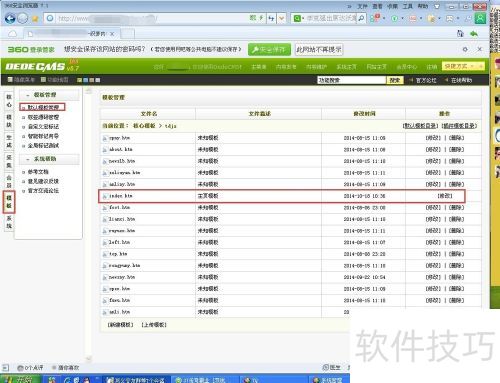This screenshot has width=500, height=383.
Task: Click the magnifier icon in browser search box
Action: click(361, 18)
